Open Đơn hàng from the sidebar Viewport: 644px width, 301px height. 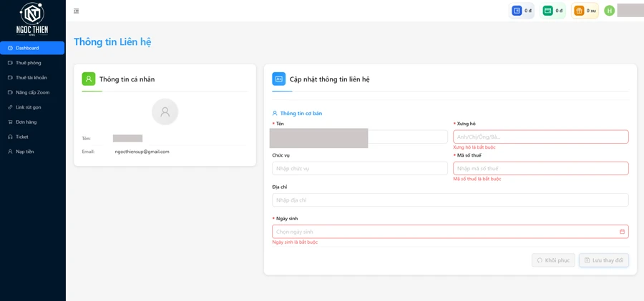pyautogui.click(x=26, y=122)
